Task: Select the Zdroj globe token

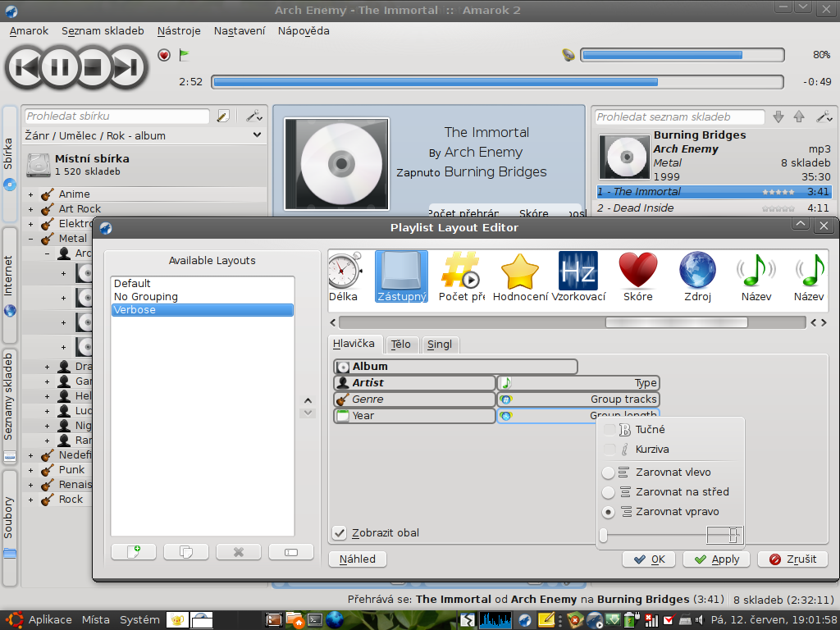Action: coord(697,276)
